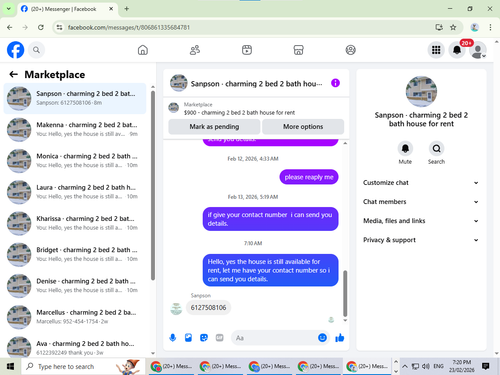Expand Privacy & support section
The image size is (500, 375).
(421, 240)
